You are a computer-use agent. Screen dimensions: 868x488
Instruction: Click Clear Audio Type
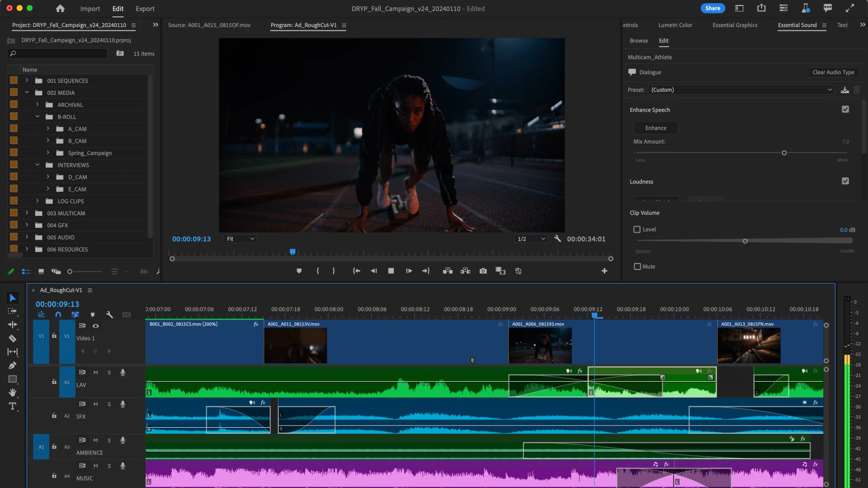click(x=833, y=72)
